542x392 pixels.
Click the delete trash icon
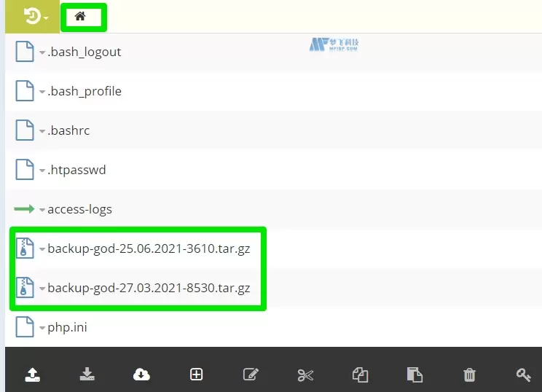click(x=469, y=375)
